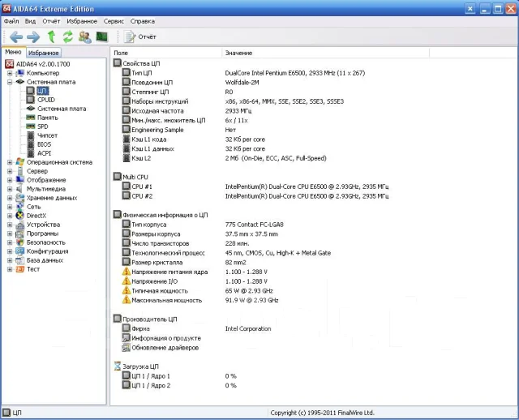Click the warning icon beside Максимальная мощность
Viewport: 519px width, 420px height.
click(x=127, y=300)
